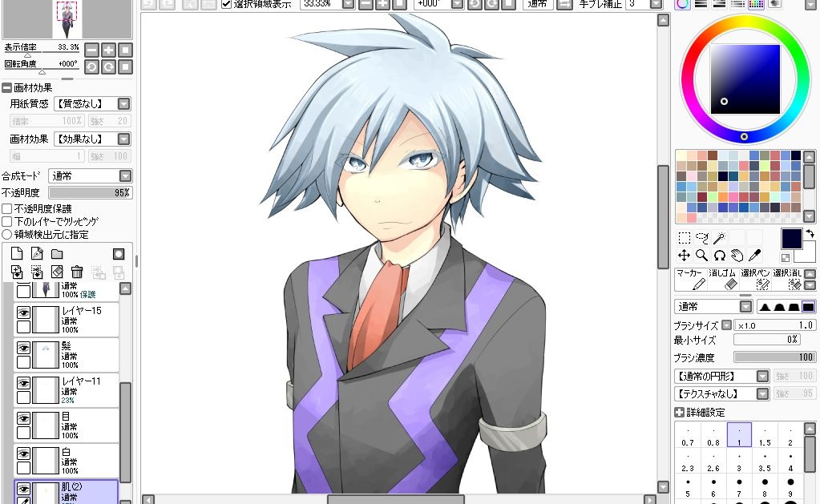Open ブラシサイズ multiplier dropdown
Screen dimensions: 820x504
coord(726,325)
